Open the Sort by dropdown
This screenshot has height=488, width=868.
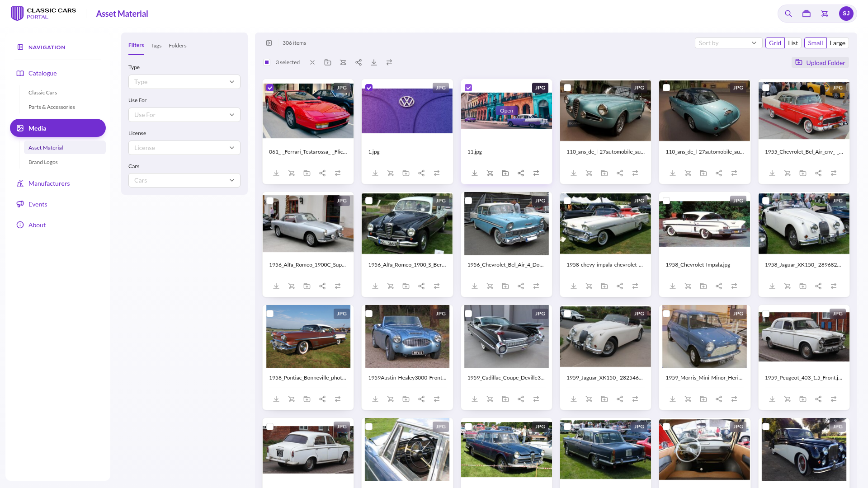(x=728, y=43)
